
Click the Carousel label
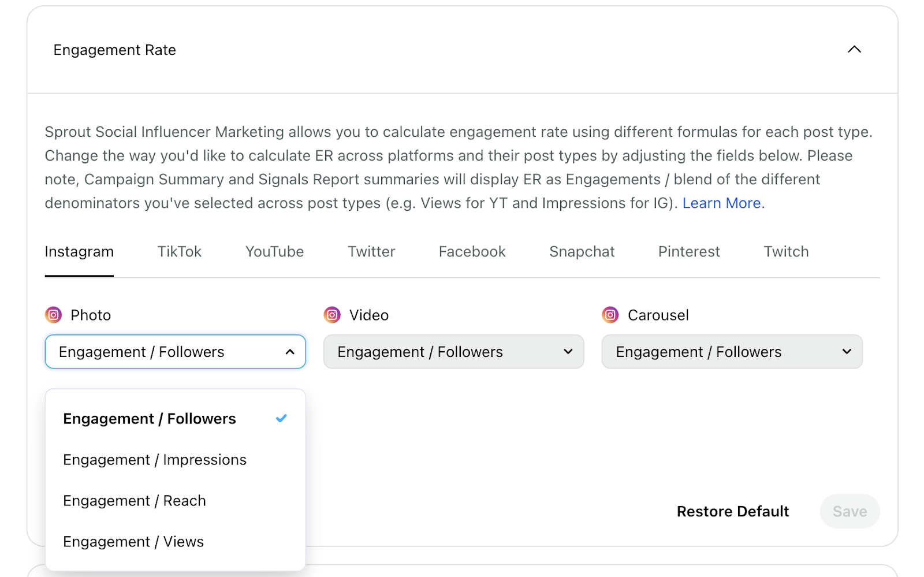[x=658, y=315]
